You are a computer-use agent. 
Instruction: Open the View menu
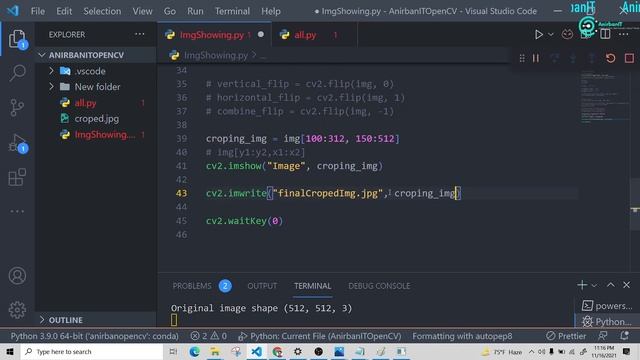point(142,11)
